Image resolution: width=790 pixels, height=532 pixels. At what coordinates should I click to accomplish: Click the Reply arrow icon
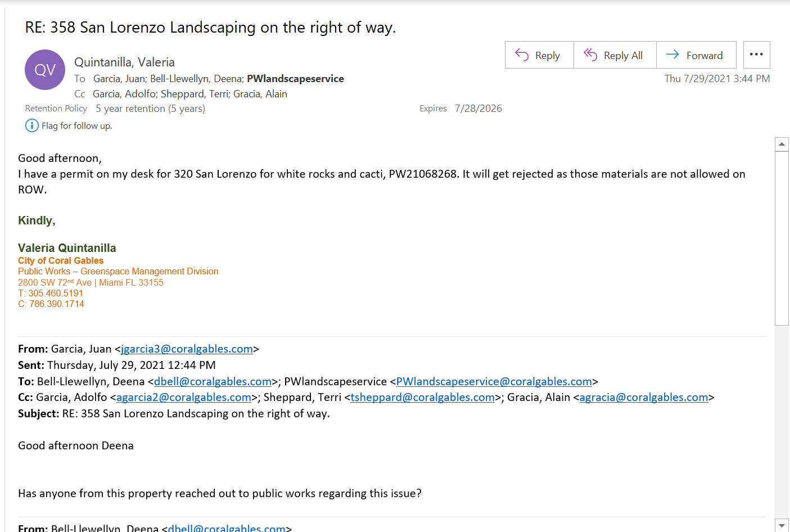[522, 55]
